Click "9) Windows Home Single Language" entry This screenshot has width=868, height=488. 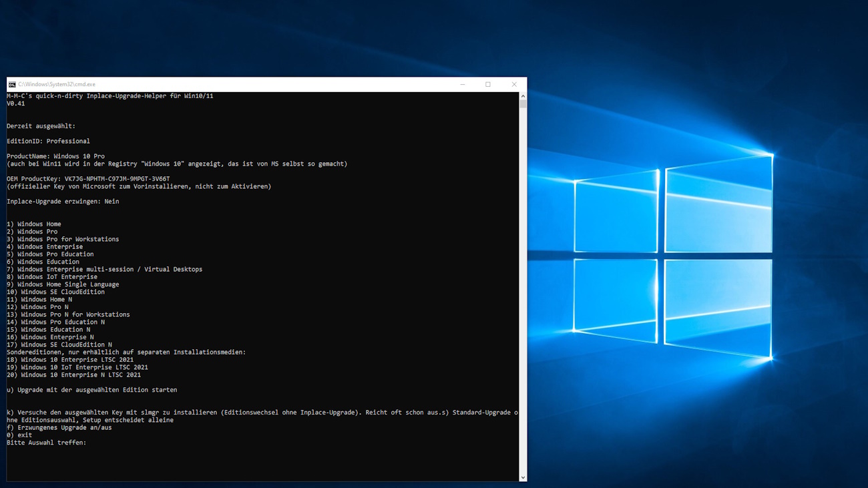(x=63, y=284)
